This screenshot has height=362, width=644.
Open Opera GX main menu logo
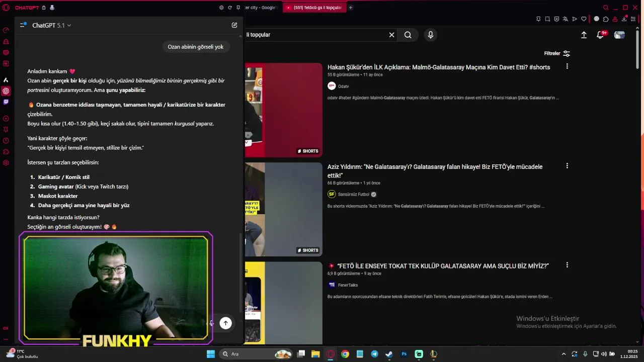[x=6, y=8]
